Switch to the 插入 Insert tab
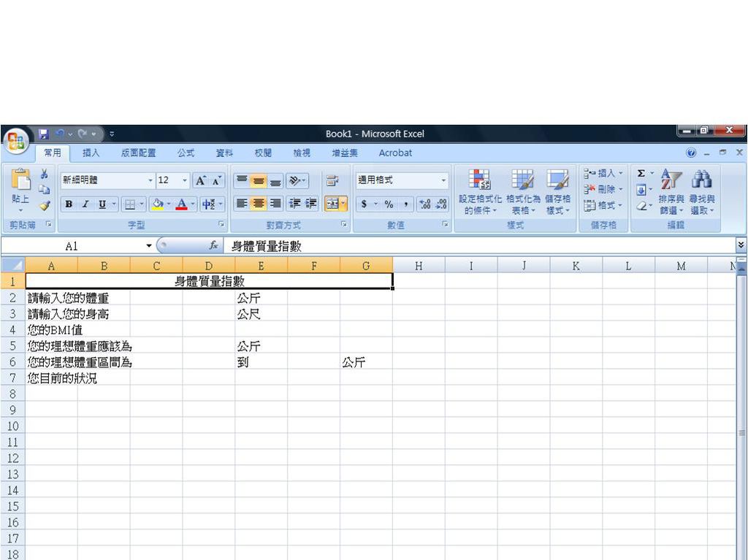 pos(91,153)
